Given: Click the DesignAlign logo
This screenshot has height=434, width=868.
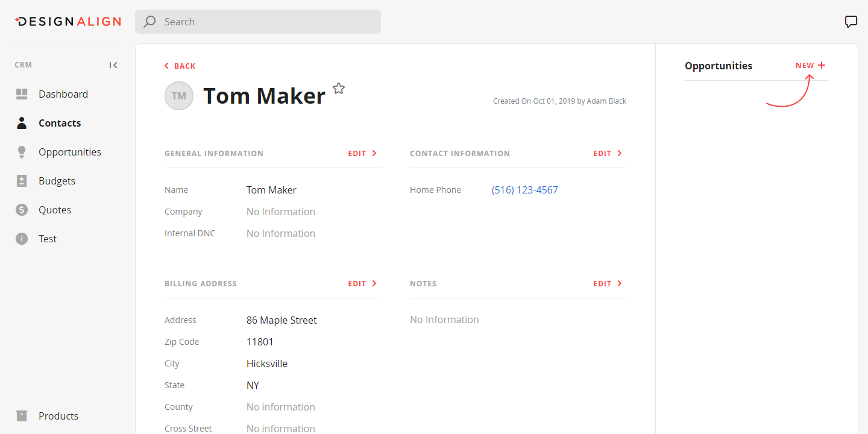Looking at the screenshot, I should (x=68, y=22).
